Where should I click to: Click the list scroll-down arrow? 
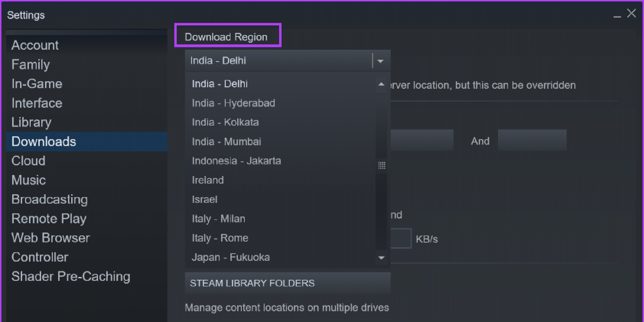pos(381,258)
